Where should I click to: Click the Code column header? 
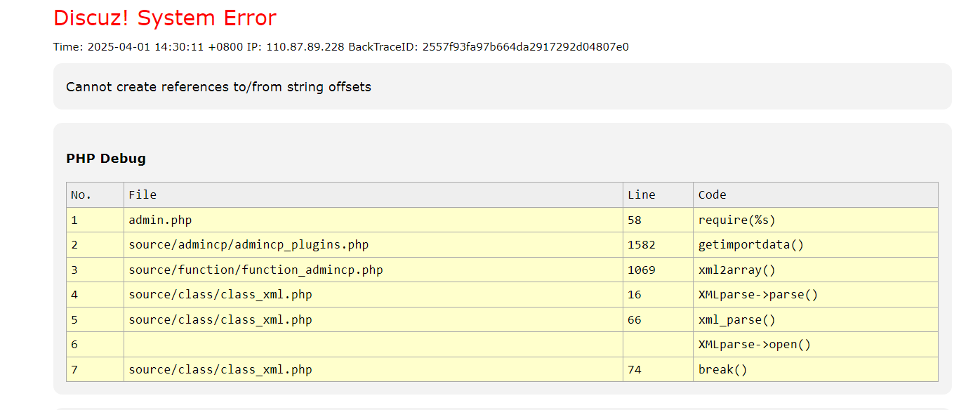[816, 195]
